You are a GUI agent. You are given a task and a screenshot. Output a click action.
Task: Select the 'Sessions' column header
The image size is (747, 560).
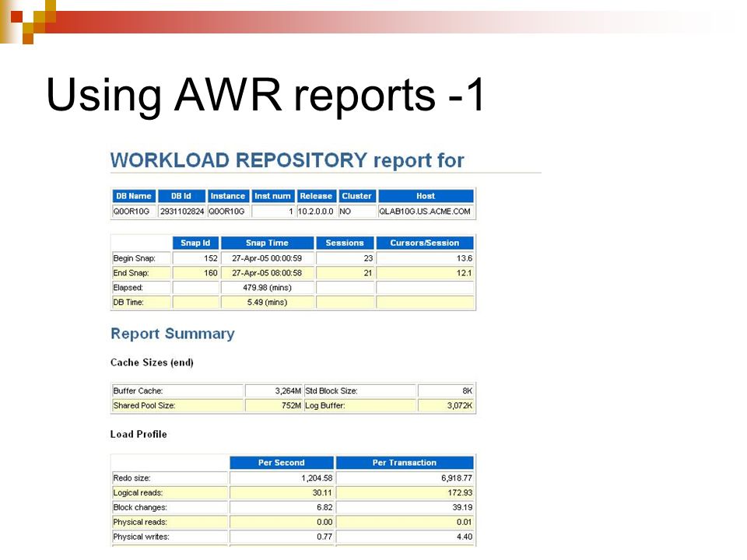(x=345, y=243)
